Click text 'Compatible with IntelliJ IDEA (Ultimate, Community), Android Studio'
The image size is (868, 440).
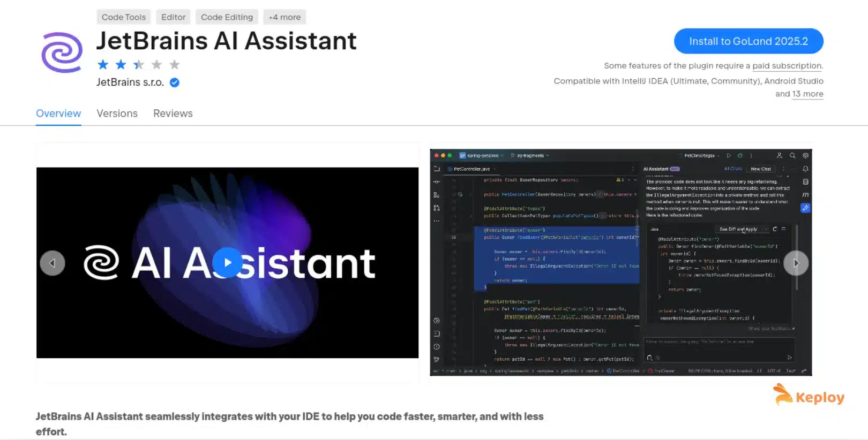pos(689,81)
